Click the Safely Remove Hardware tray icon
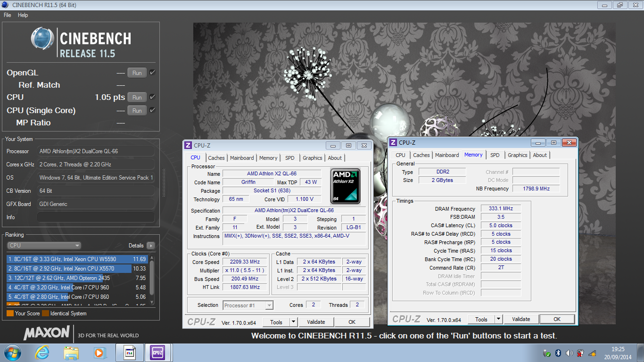Viewport: 644px width, 362px height. [x=547, y=353]
